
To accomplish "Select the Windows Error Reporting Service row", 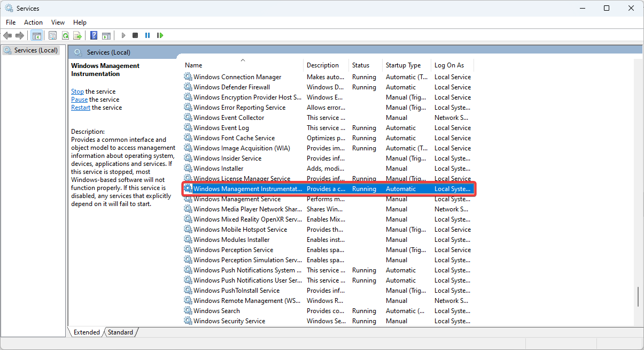I will coord(328,108).
